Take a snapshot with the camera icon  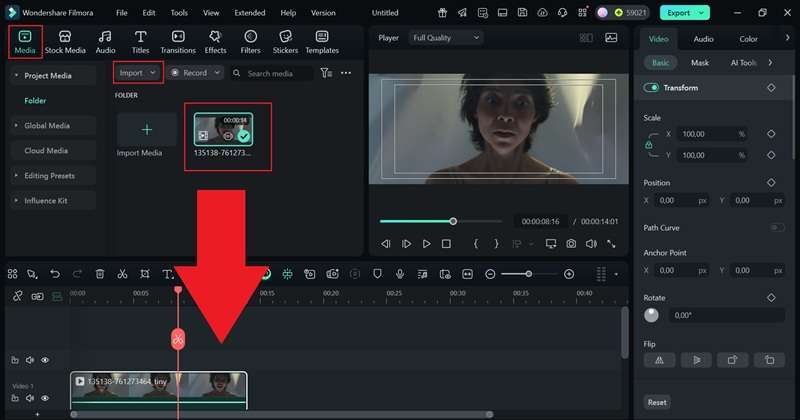[x=571, y=244]
